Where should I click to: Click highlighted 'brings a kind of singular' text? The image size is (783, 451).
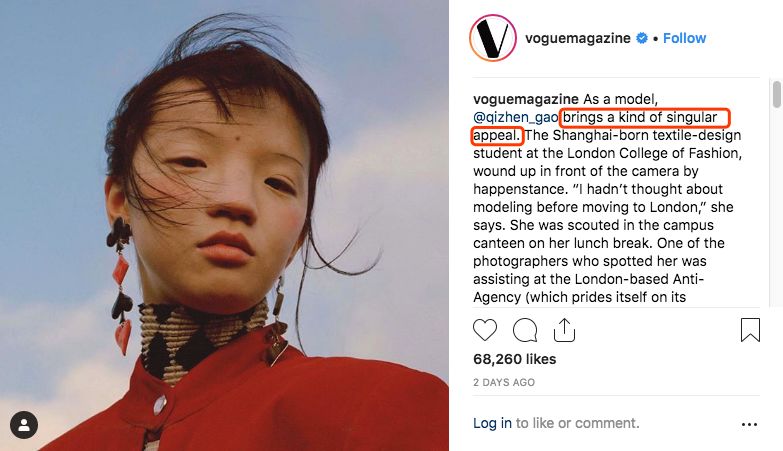click(x=644, y=117)
